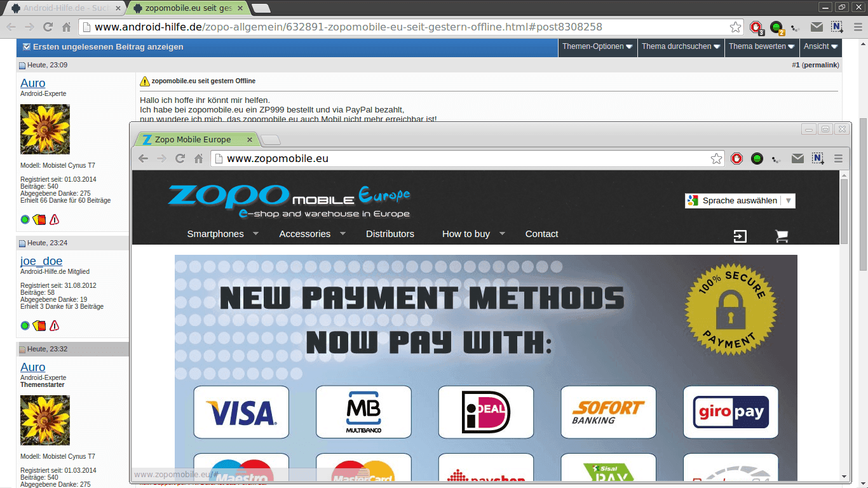
Task: Click the Zopo login arrow icon
Action: pos(740,236)
